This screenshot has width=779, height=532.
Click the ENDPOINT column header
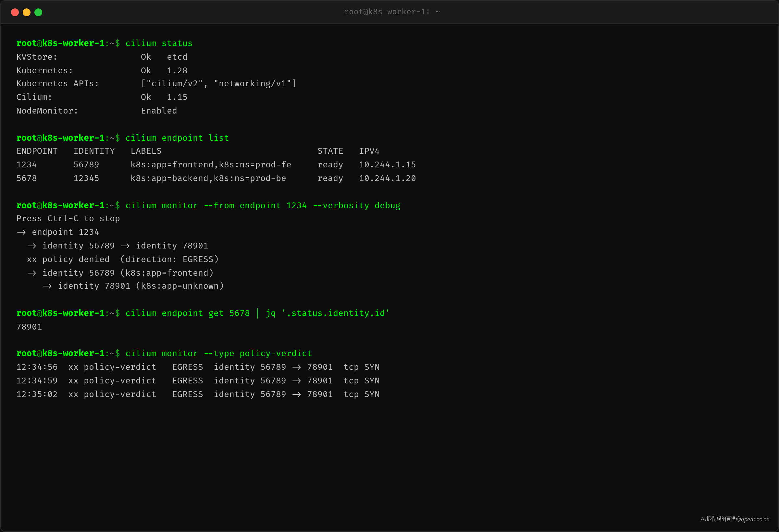point(37,151)
